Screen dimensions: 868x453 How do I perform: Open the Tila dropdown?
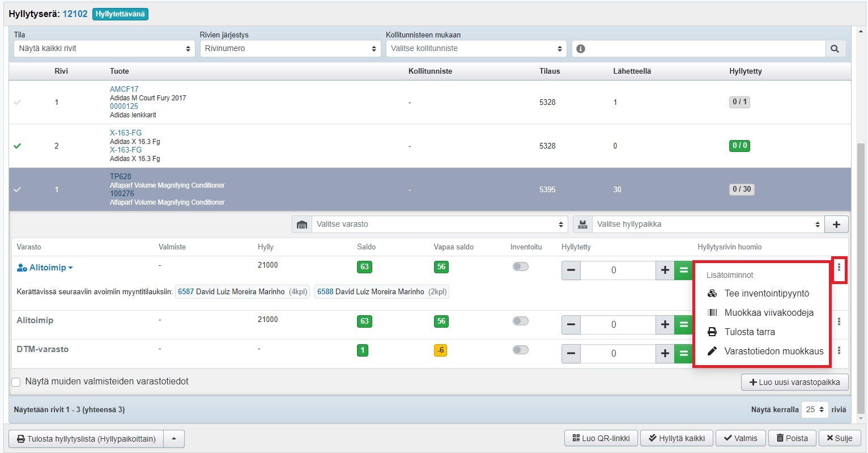click(104, 49)
